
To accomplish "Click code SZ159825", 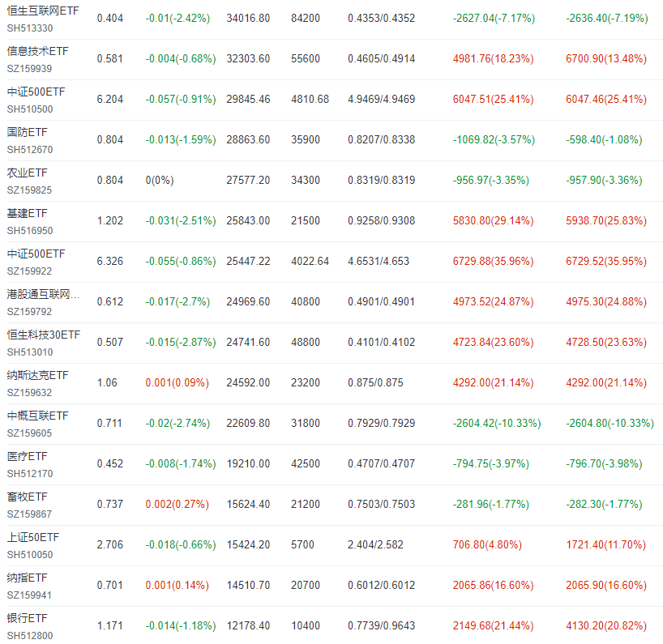I will pos(30,190).
